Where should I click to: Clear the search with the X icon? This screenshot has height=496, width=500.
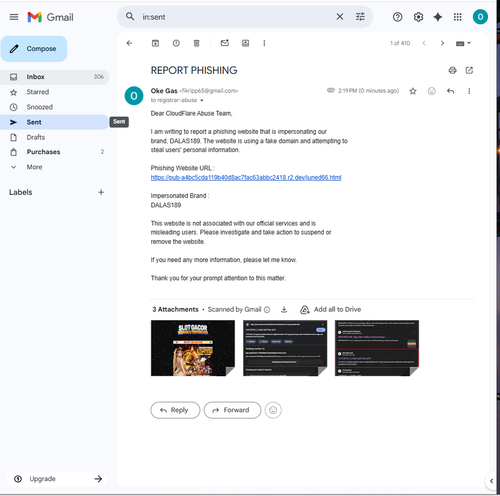point(340,17)
